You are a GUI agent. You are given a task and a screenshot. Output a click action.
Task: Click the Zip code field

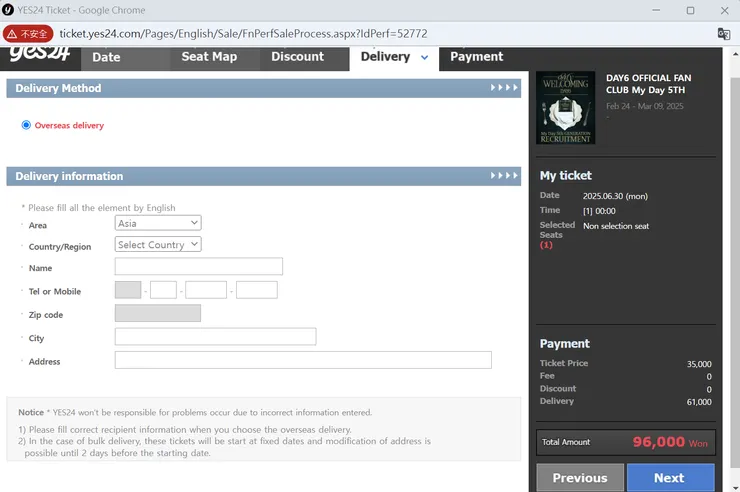[x=158, y=313]
